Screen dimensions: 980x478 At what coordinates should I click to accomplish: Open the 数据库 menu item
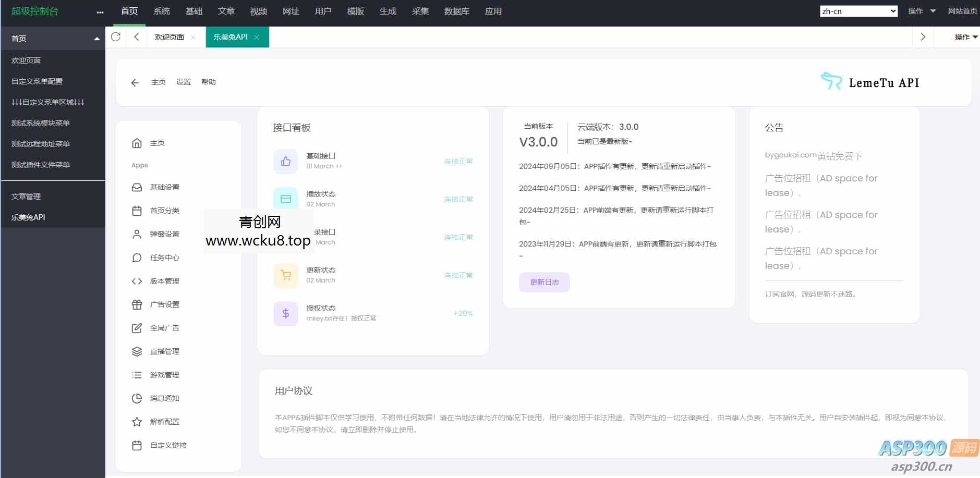[456, 11]
